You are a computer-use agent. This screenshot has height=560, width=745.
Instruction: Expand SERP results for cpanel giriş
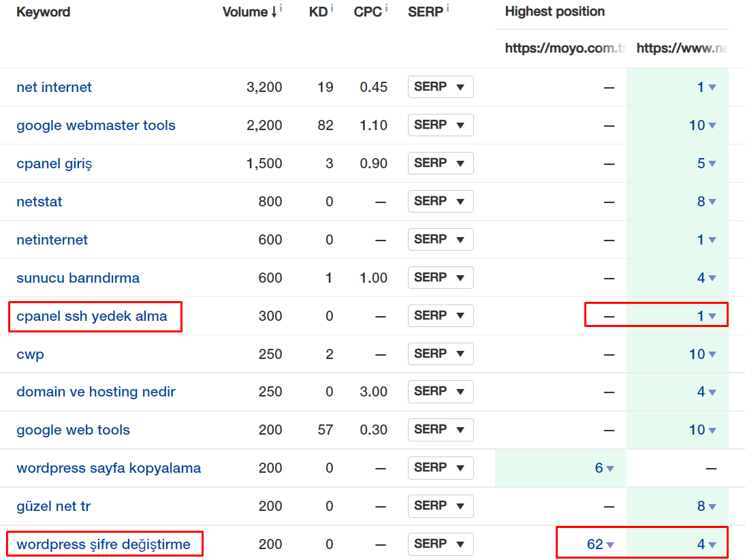[x=441, y=163]
